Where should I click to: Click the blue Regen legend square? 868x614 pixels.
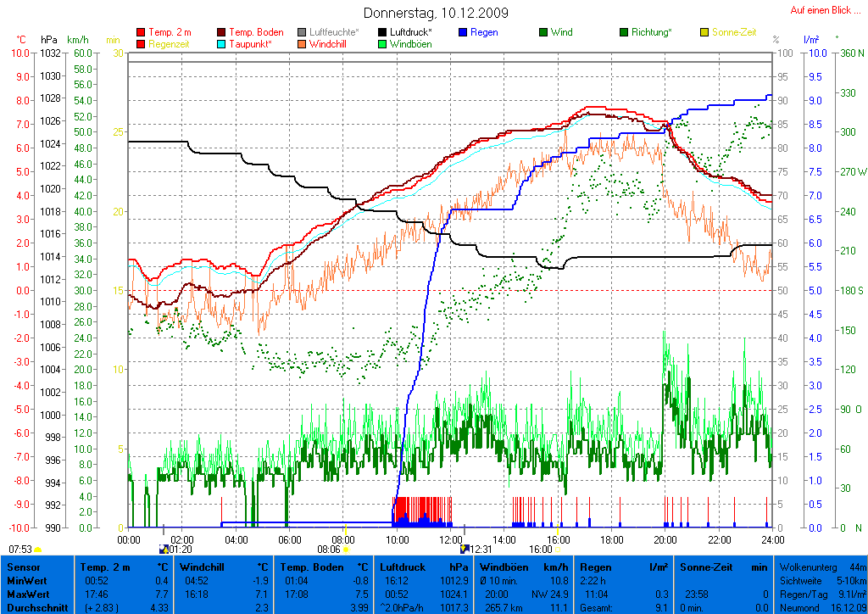pyautogui.click(x=463, y=33)
